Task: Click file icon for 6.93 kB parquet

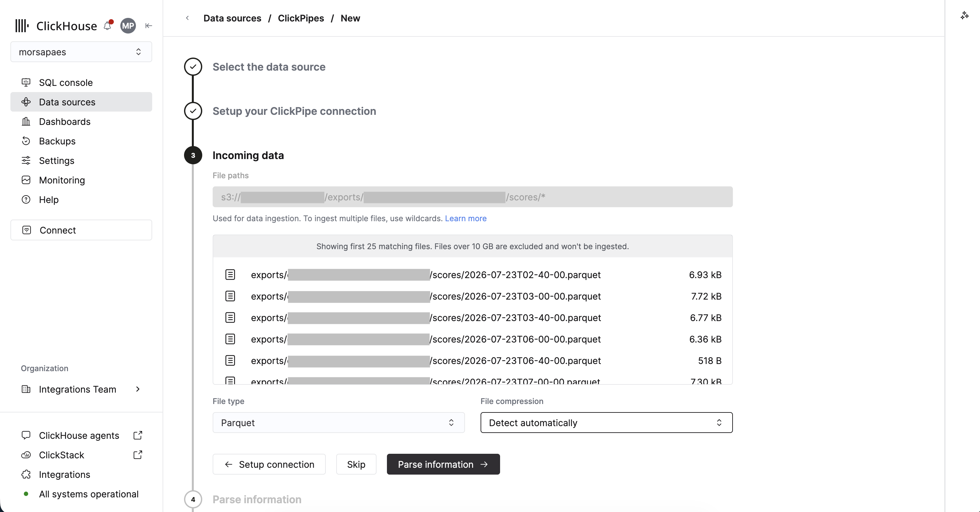Action: coord(230,275)
